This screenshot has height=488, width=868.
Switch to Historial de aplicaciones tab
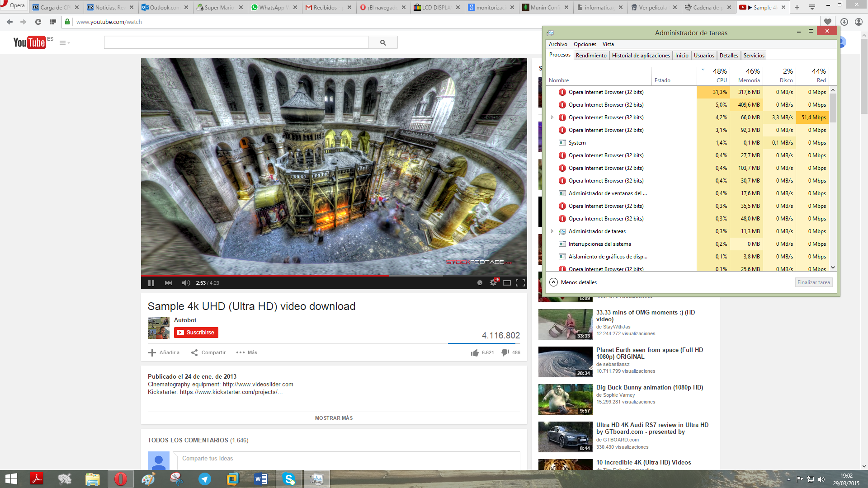[641, 56]
